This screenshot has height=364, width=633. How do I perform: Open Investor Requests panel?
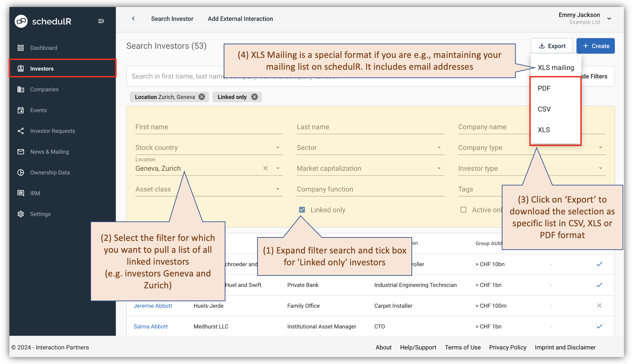[x=52, y=131]
